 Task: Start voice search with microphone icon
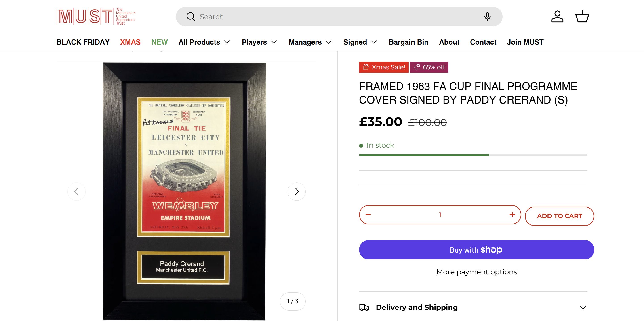coord(487,17)
